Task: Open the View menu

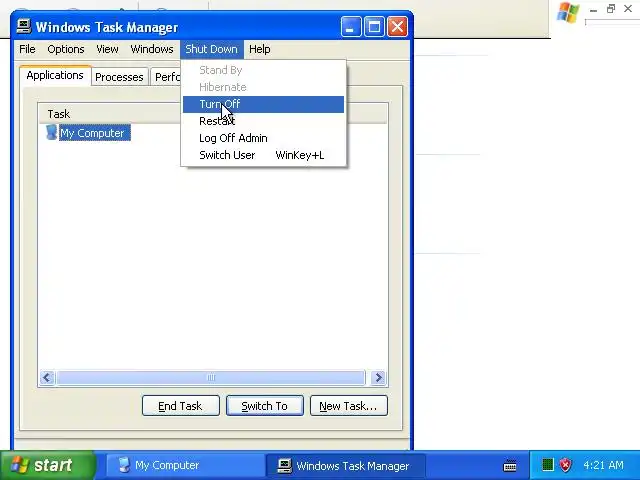Action: tap(107, 49)
